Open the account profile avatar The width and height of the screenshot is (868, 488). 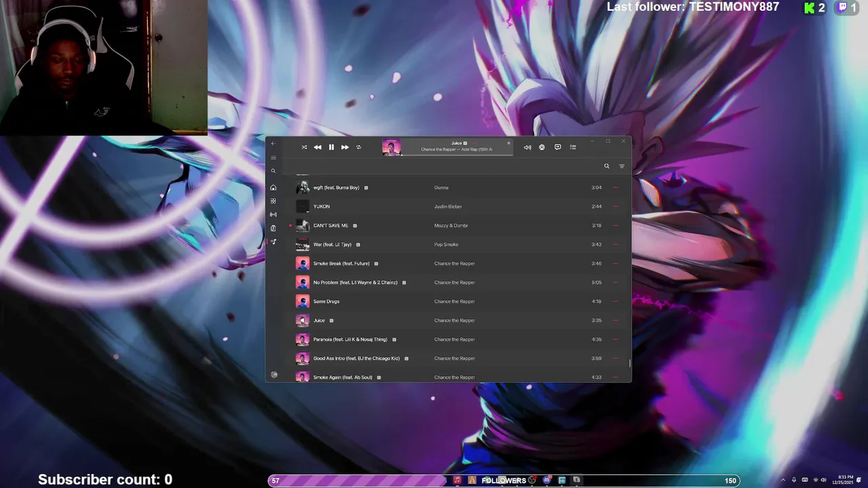(x=274, y=375)
